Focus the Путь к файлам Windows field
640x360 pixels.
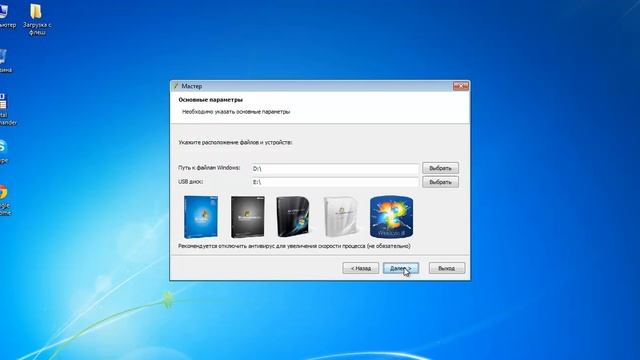coord(335,169)
